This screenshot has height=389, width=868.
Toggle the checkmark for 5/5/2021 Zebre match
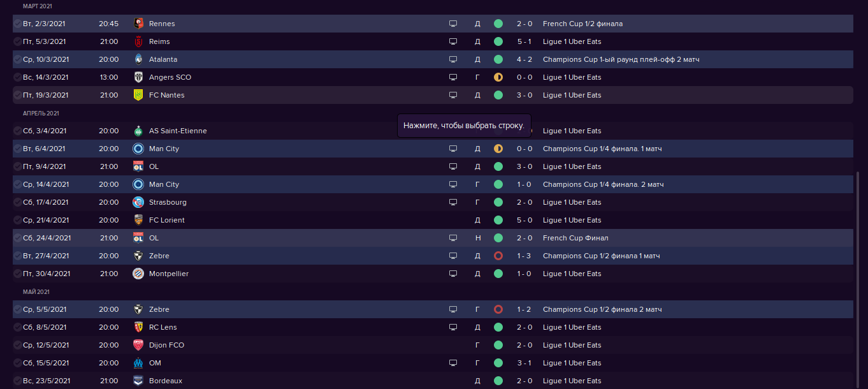pyautogui.click(x=17, y=309)
